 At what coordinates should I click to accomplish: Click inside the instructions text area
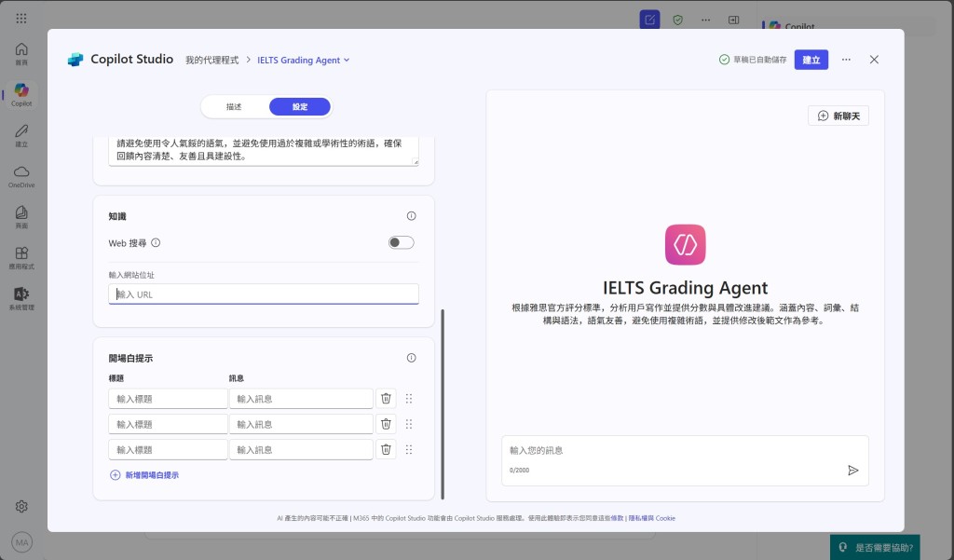264,150
